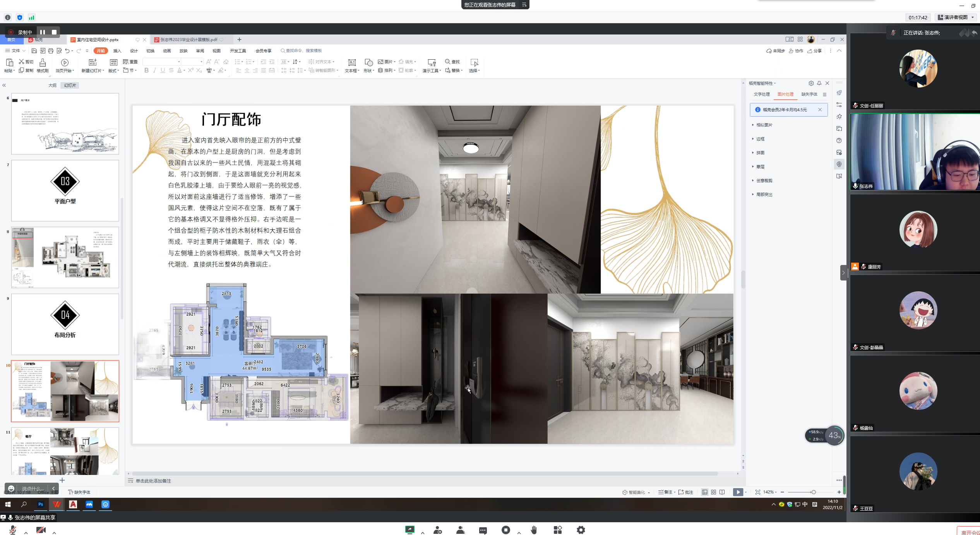980x535 pixels.
Task: Toggle bold formatting
Action: [146, 71]
